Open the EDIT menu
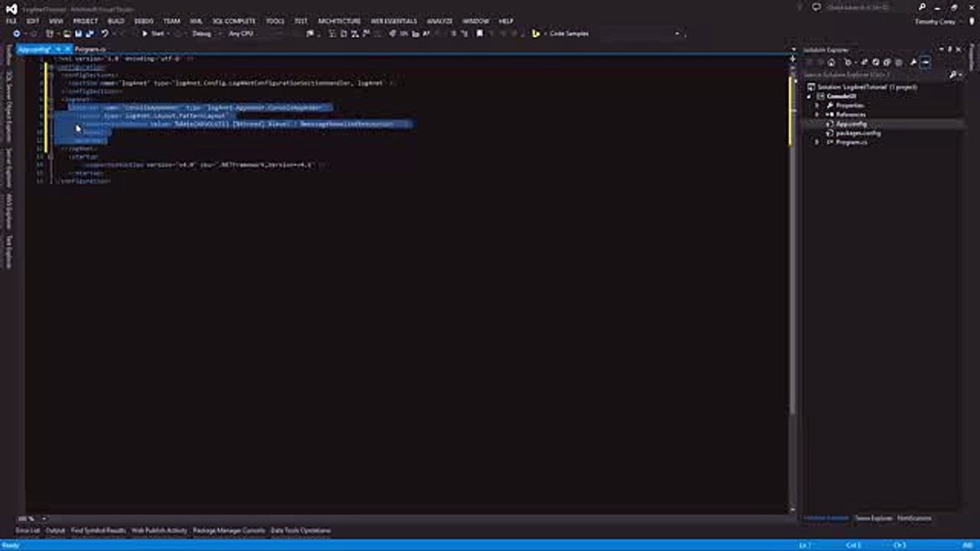The width and height of the screenshot is (980, 551). [33, 21]
